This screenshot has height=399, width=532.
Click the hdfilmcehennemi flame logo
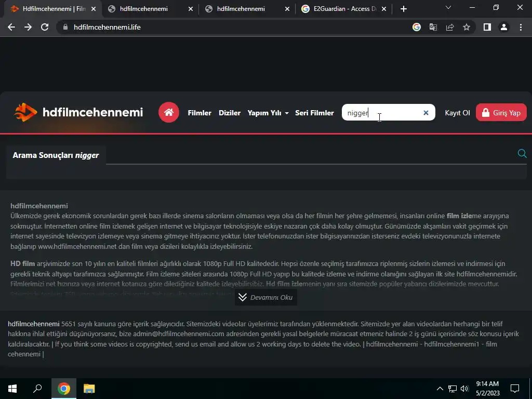tap(25, 112)
